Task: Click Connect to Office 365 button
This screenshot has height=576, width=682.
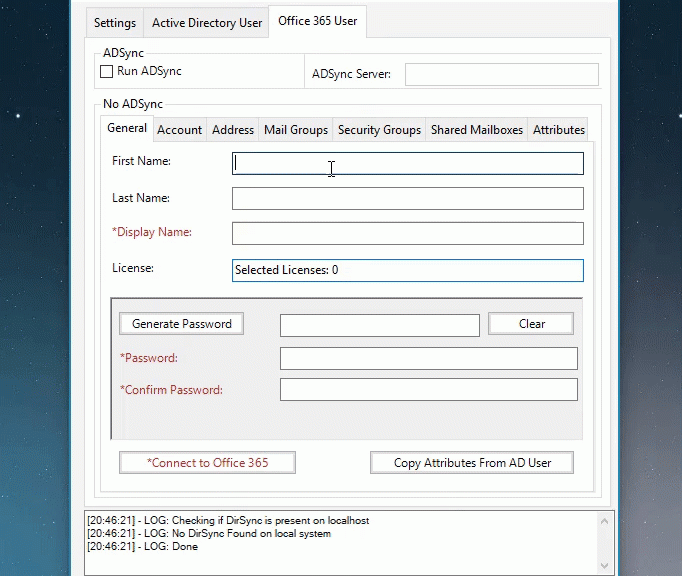Action: tap(207, 462)
